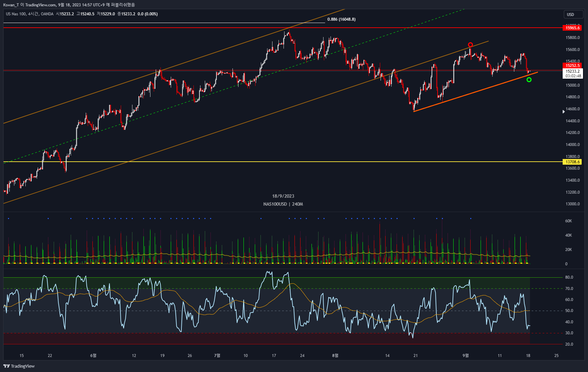The width and height of the screenshot is (588, 372).
Task: Click the red circle marker at chart top
Action: point(470,45)
